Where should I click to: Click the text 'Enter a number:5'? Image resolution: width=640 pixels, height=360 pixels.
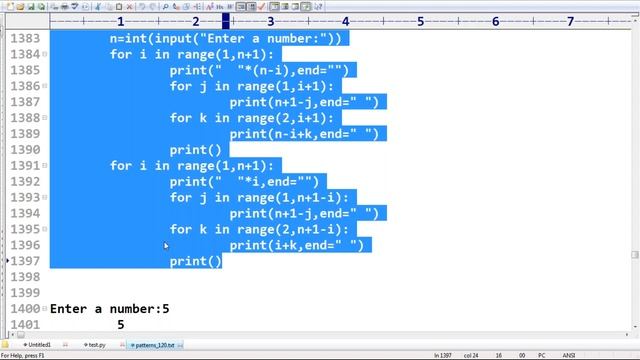pyautogui.click(x=109, y=309)
